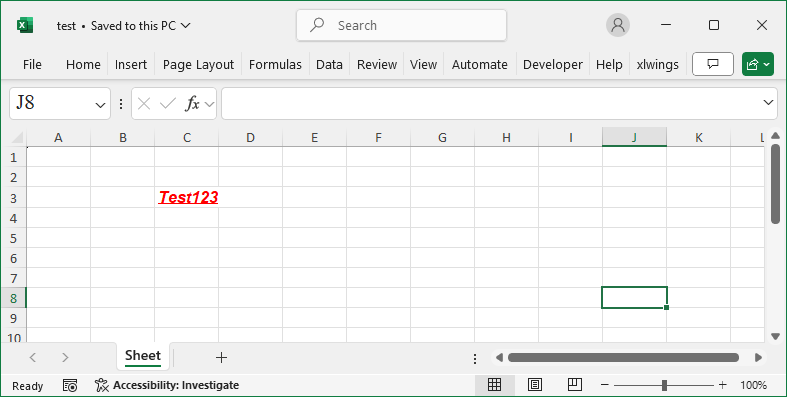Open Insert Function fx dialog

193,104
